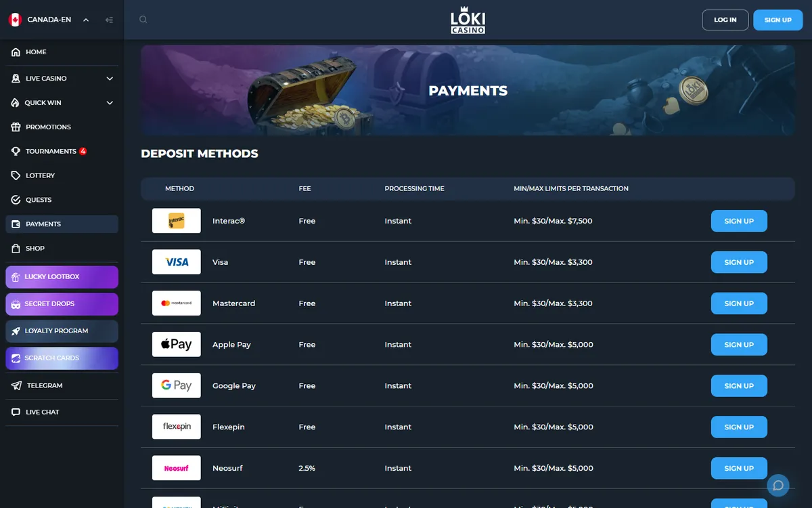This screenshot has width=812, height=508.
Task: Click the promotions gift icon
Action: [x=16, y=127]
